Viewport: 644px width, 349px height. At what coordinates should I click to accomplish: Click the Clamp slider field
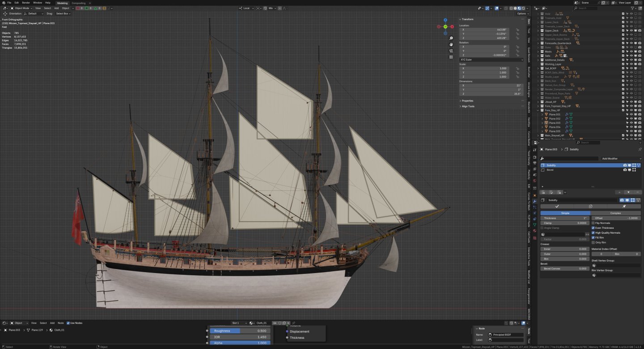point(565,223)
